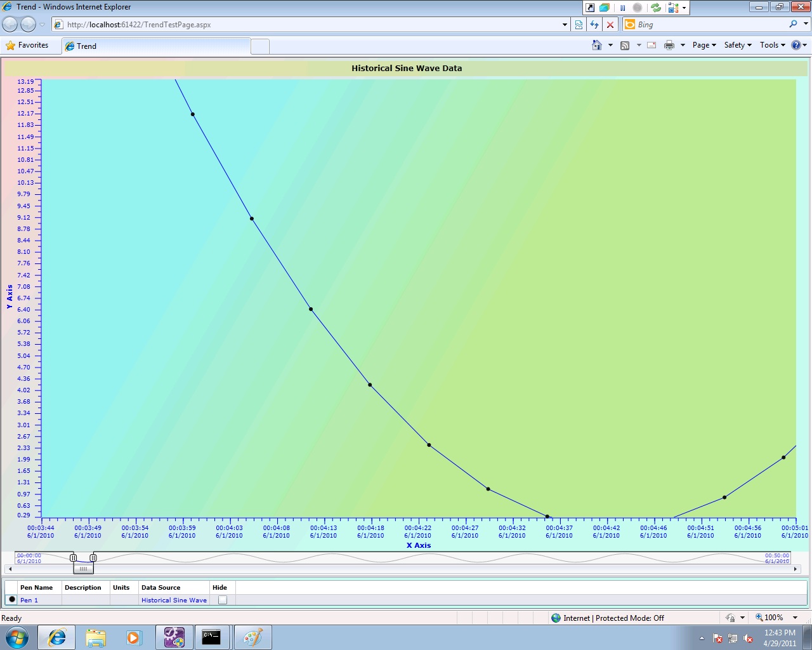The height and width of the screenshot is (650, 812).
Task: Click the Print icon in command bar
Action: [x=669, y=45]
